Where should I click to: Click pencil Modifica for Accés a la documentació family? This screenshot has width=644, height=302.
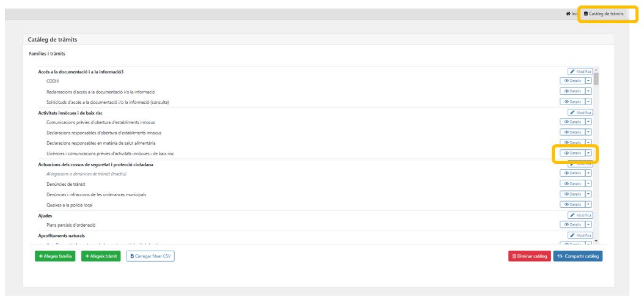(x=580, y=72)
